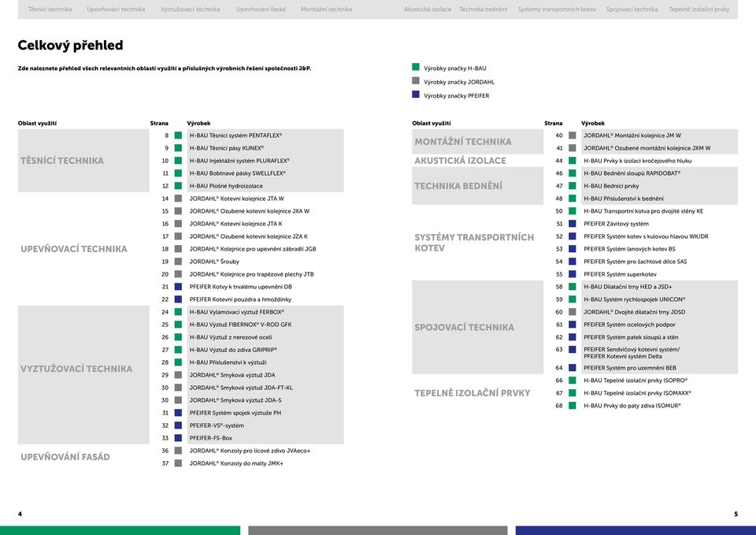The width and height of the screenshot is (756, 535).
Task: Click the green square beside KUNEX row
Action: (x=179, y=148)
